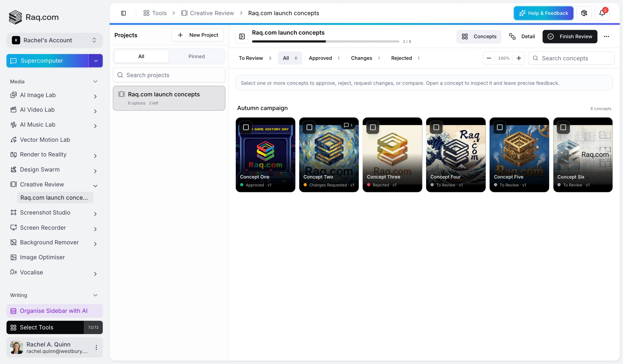Select the Concept Three checkbox
This screenshot has width=623, height=364.
(373, 127)
